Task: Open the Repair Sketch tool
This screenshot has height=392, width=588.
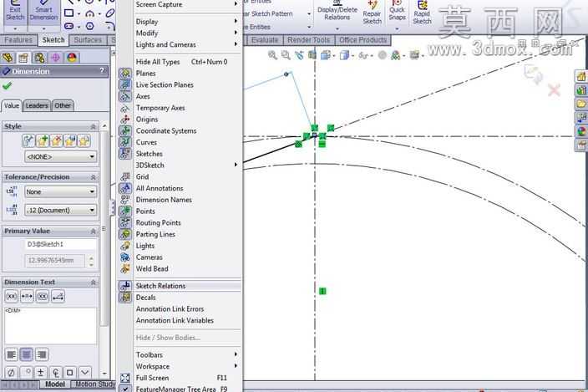Action: [x=372, y=13]
